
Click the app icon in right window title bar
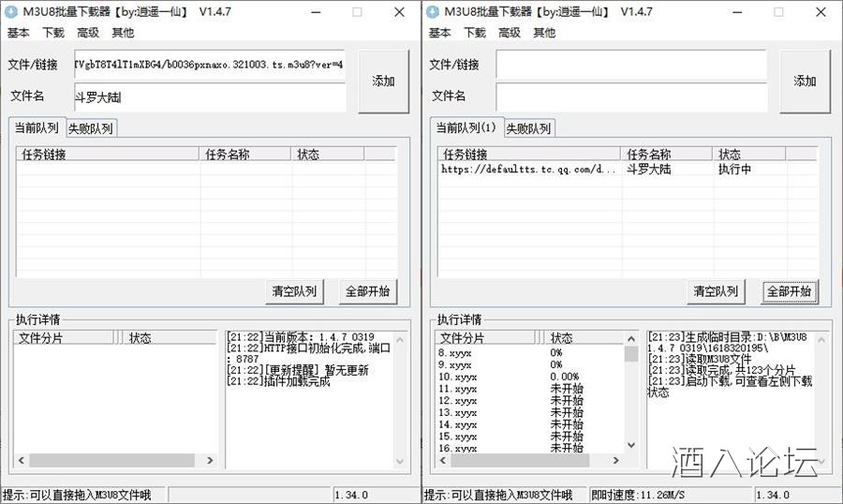click(x=434, y=12)
